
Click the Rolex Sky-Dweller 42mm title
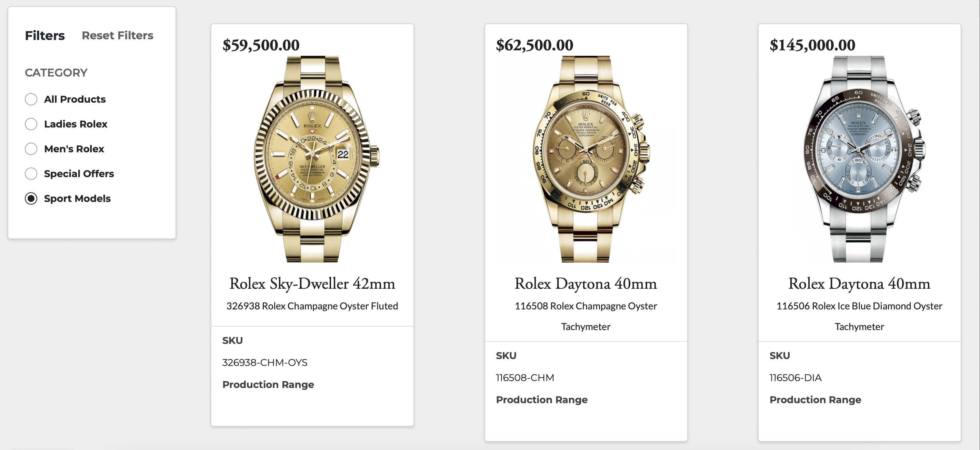[312, 284]
